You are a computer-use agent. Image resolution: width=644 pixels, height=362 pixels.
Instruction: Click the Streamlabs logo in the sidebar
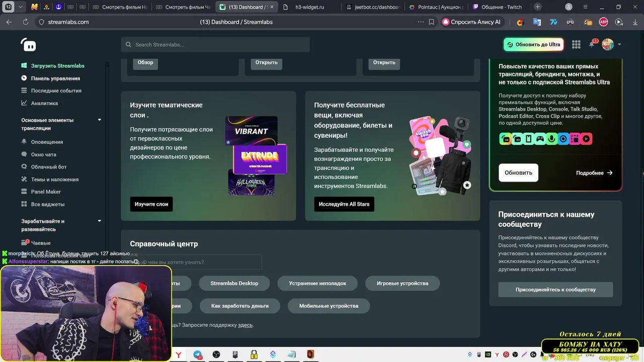click(x=28, y=45)
